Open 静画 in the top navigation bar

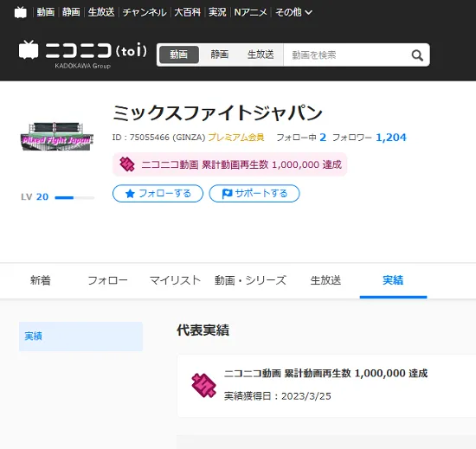(71, 12)
